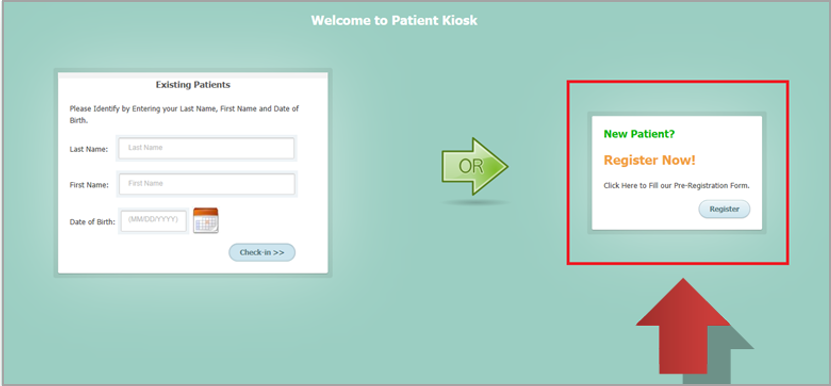Click the Register button
Image resolution: width=831 pixels, height=386 pixels.
point(724,209)
